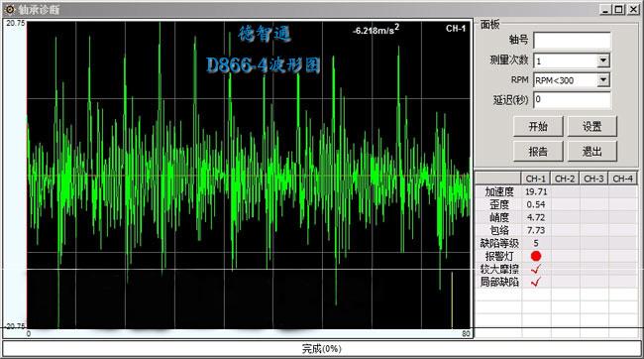The height and width of the screenshot is (359, 644).
Task: Maximize the bearing diagnosis window
Action: click(618, 9)
